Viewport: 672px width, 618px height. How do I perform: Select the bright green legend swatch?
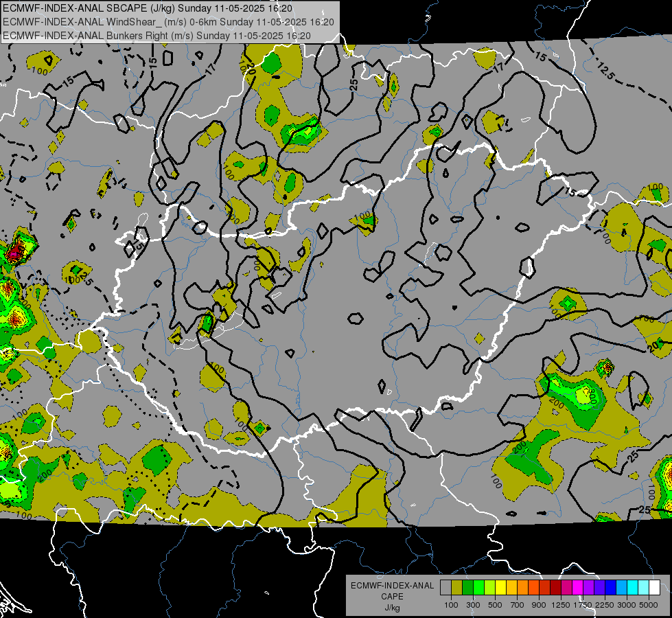tap(478, 588)
